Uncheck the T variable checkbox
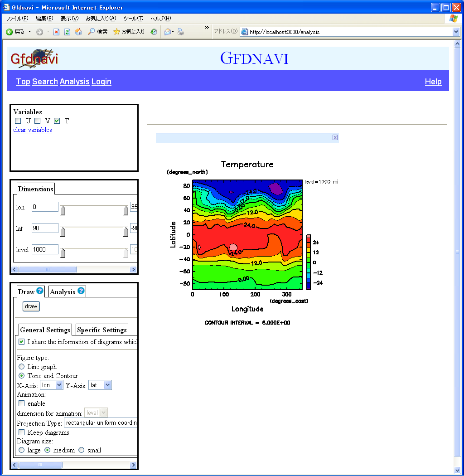464x476 pixels. [57, 121]
